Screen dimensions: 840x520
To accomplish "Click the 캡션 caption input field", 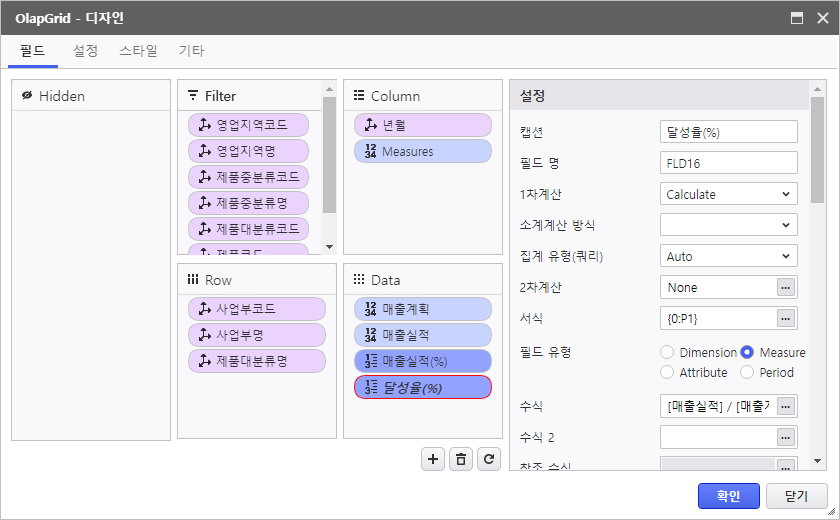I will 728,132.
